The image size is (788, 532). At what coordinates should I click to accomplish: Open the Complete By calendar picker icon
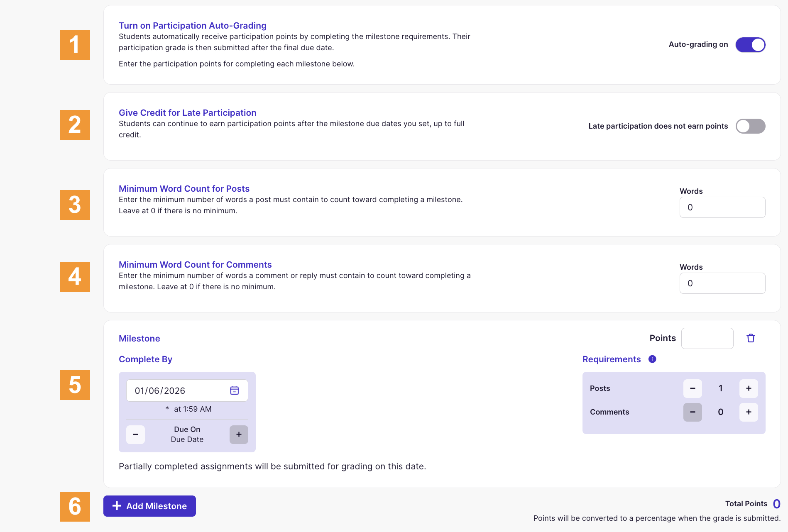(235, 390)
